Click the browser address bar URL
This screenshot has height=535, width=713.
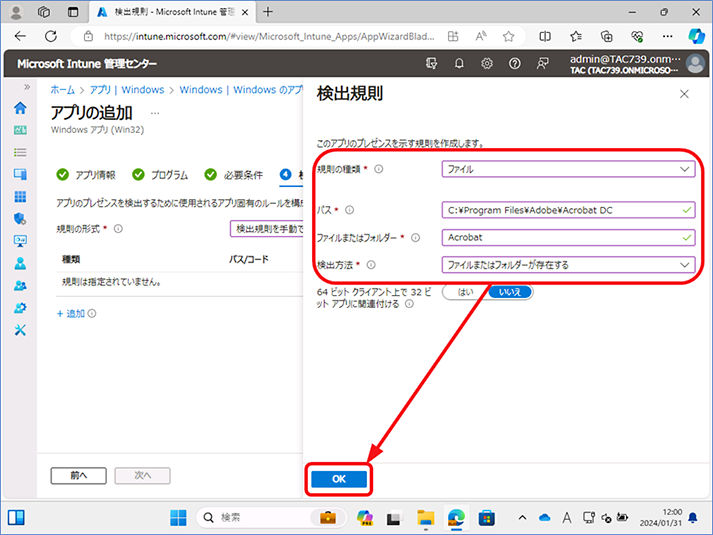point(269,36)
